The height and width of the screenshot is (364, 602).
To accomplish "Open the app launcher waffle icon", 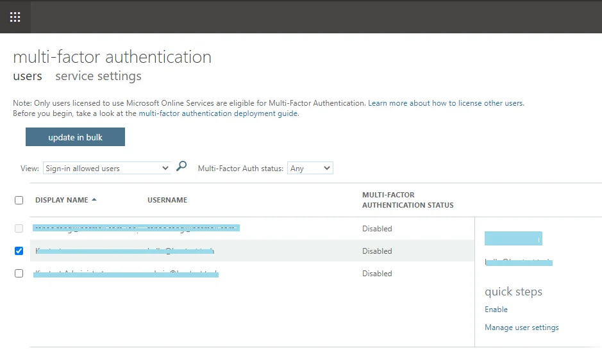I will click(x=15, y=17).
